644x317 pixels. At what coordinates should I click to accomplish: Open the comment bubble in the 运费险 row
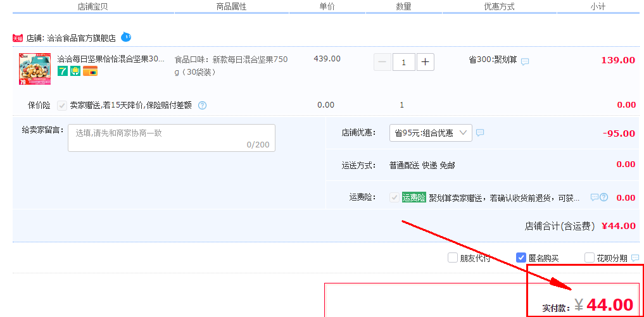pyautogui.click(x=595, y=197)
